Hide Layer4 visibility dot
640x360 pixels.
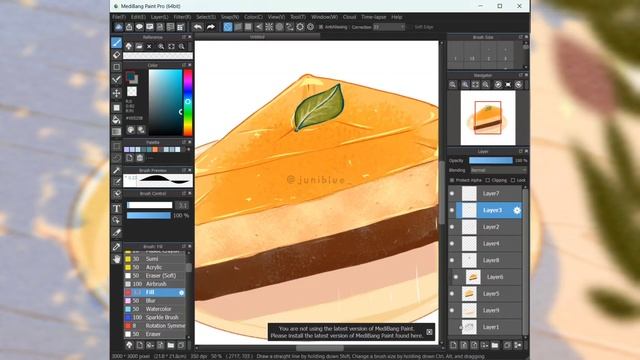[x=452, y=244]
